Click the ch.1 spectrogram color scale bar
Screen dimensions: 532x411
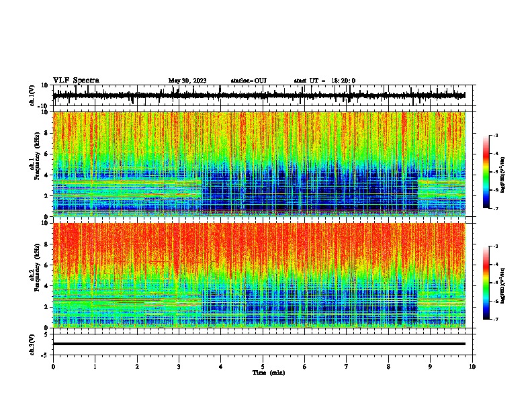pos(486,172)
